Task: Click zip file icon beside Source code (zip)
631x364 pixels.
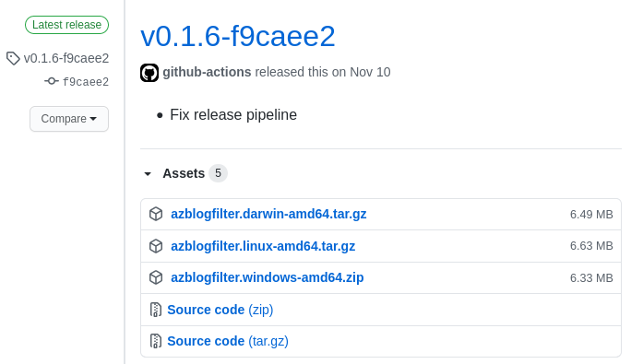Action: [x=156, y=310]
